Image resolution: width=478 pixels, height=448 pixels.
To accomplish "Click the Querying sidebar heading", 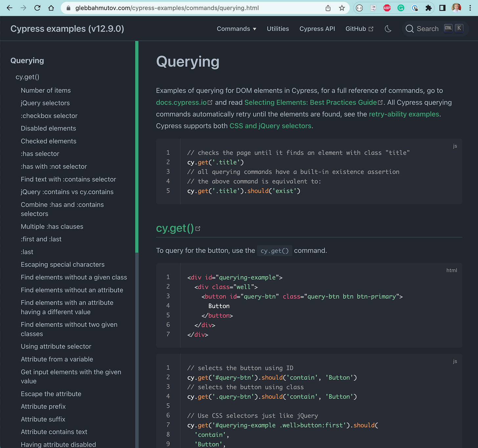I will pyautogui.click(x=27, y=60).
